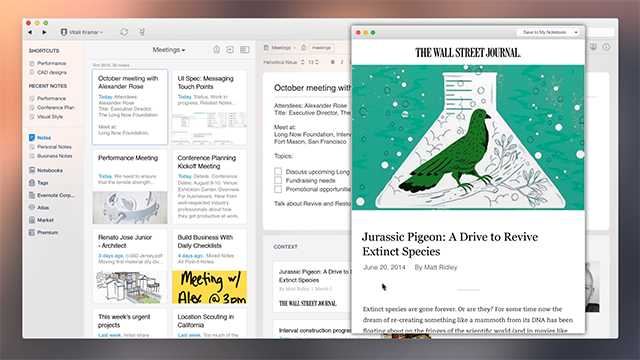This screenshot has height=360, width=640.
Task: Toggle italic formatting in the editor
Action: [342, 62]
